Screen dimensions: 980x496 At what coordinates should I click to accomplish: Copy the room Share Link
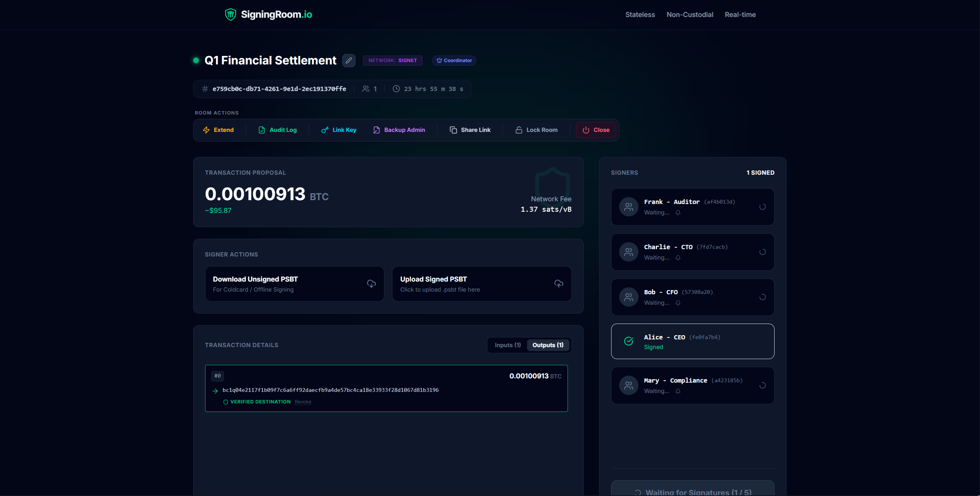[x=470, y=130]
